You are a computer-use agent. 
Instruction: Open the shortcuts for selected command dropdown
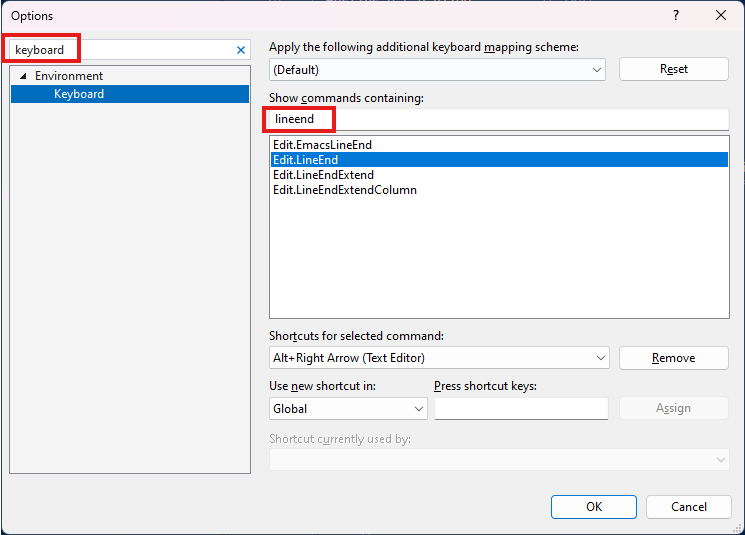pyautogui.click(x=439, y=358)
